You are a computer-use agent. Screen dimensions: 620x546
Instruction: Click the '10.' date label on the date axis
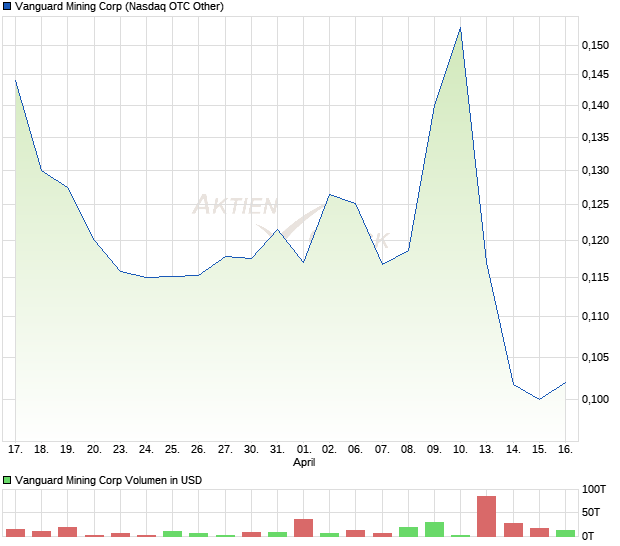pyautogui.click(x=460, y=449)
